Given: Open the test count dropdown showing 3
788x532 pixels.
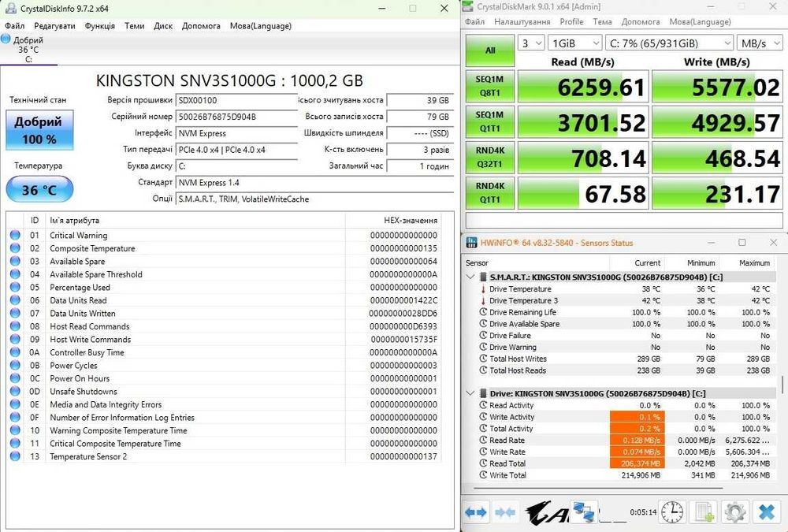Looking at the screenshot, I should click(532, 43).
